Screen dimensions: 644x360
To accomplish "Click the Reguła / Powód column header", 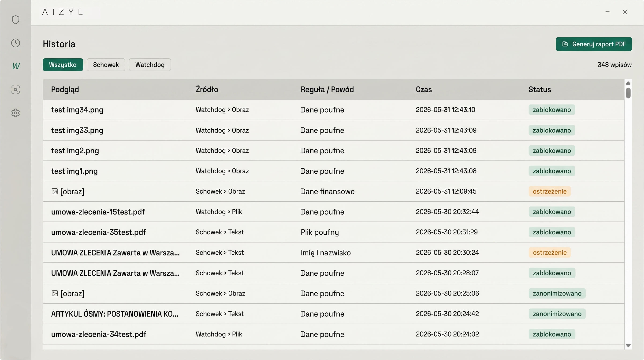I will pyautogui.click(x=327, y=89).
